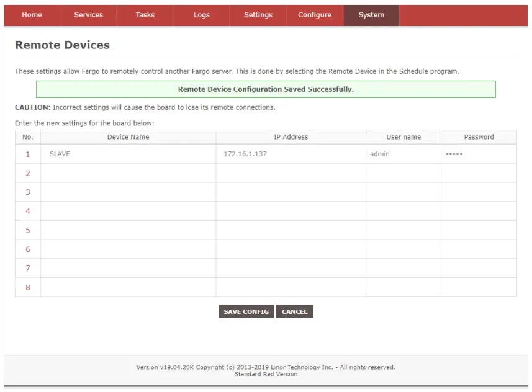Click the Password column header

[479, 137]
